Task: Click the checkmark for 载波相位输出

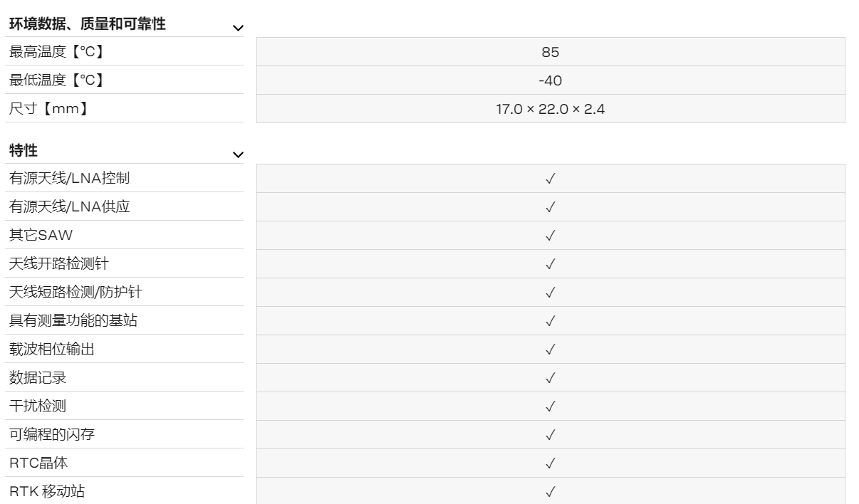Action: [x=550, y=350]
